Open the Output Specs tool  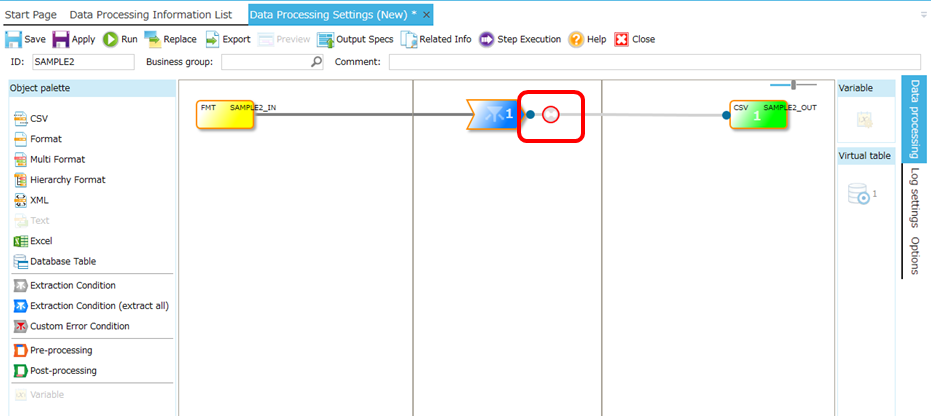coord(355,39)
